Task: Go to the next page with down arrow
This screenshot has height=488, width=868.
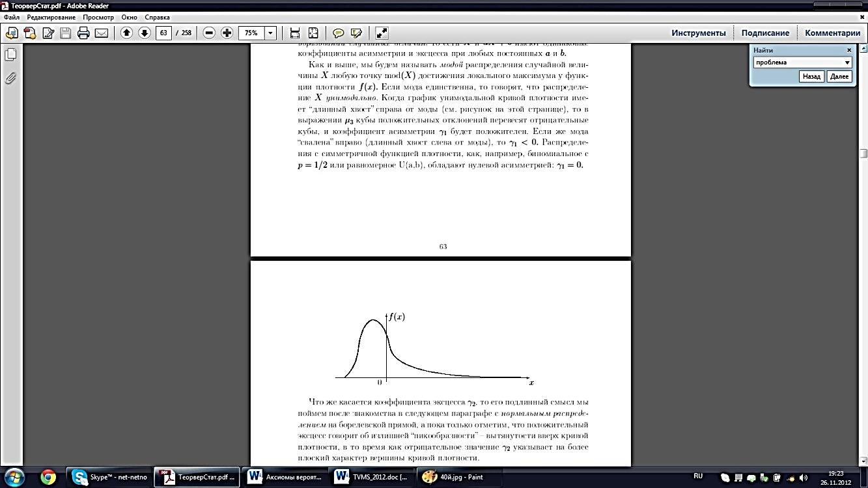Action: point(145,33)
